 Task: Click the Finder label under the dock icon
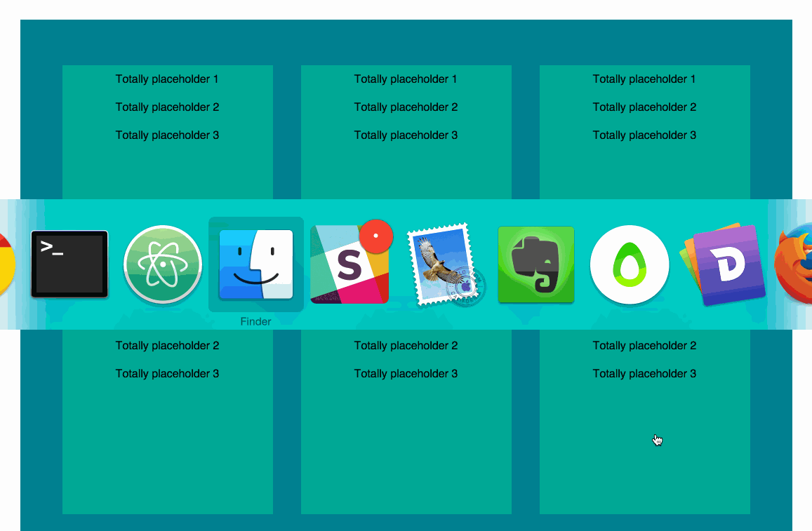coord(256,321)
